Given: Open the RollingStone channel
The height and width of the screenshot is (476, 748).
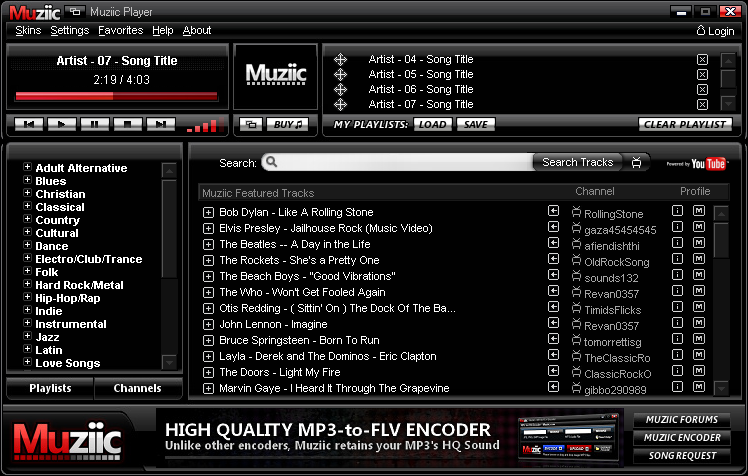Looking at the screenshot, I should click(x=613, y=214).
